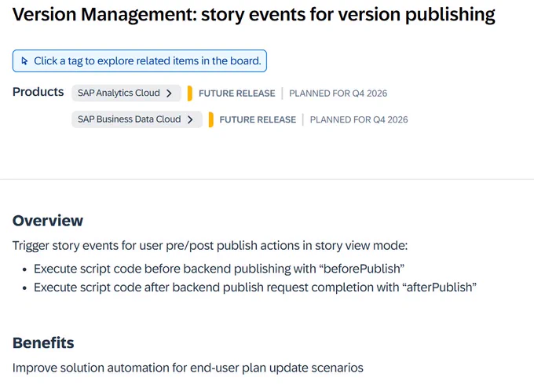
Task: Click the 'afterPublish' bullet item
Action: [255, 288]
